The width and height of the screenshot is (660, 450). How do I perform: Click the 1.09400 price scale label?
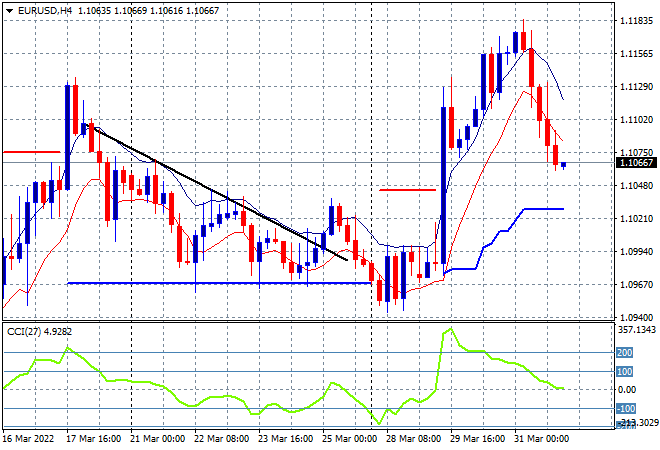click(x=636, y=317)
